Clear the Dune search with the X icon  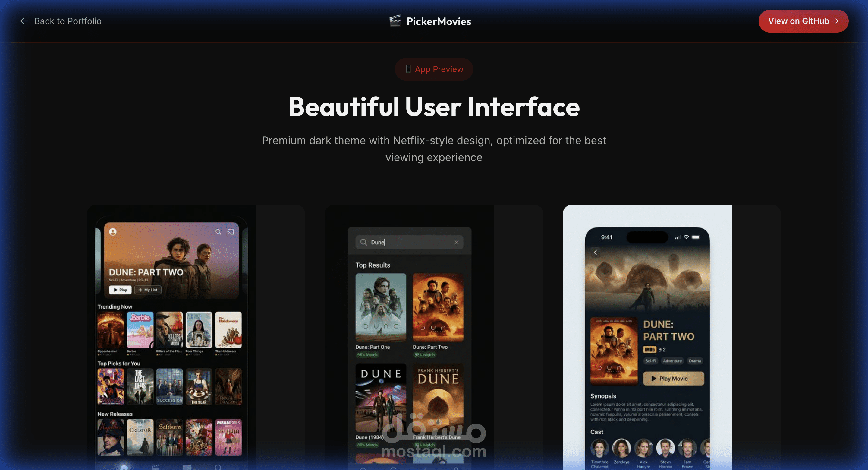[x=456, y=243]
